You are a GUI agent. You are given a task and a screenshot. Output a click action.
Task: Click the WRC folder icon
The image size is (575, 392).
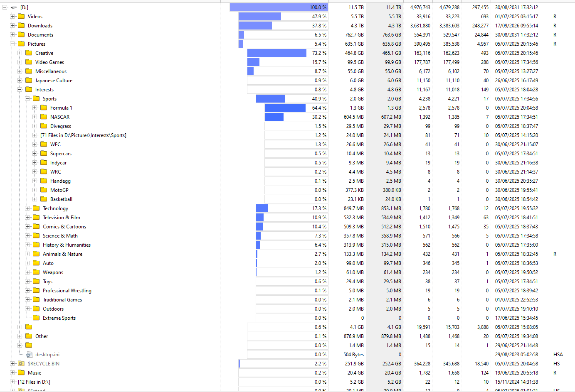44,172
